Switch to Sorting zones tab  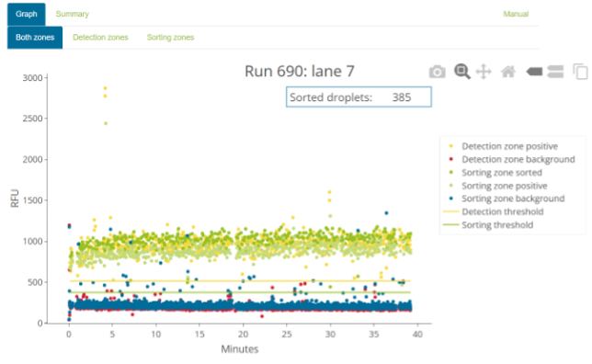170,38
